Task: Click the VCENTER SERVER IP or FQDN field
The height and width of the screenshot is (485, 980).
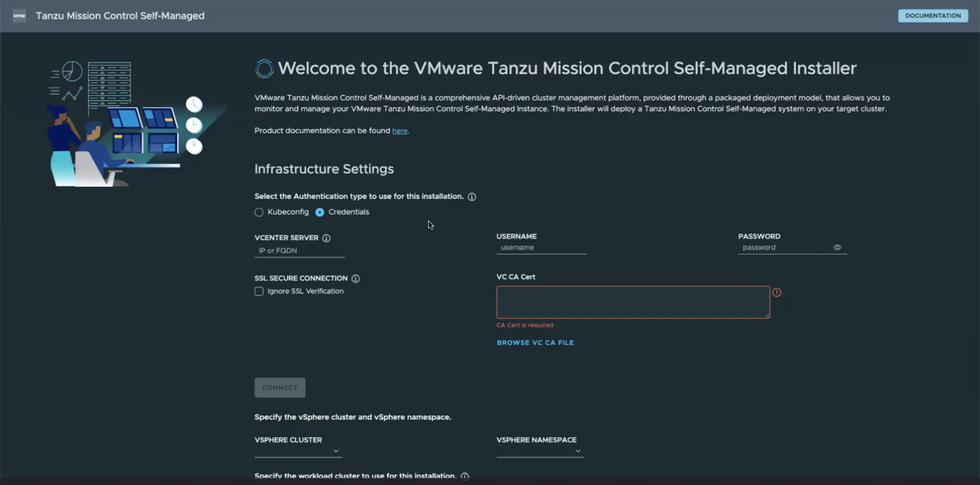Action: tap(300, 251)
